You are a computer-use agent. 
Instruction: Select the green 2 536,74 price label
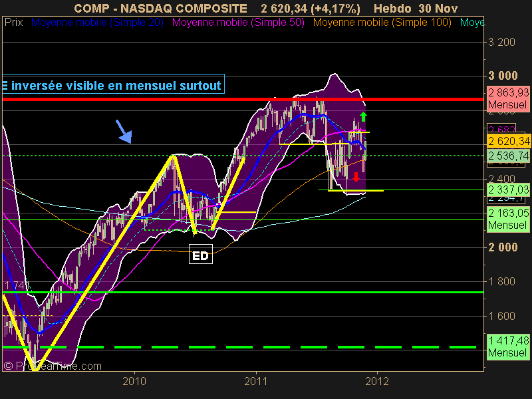(508, 156)
